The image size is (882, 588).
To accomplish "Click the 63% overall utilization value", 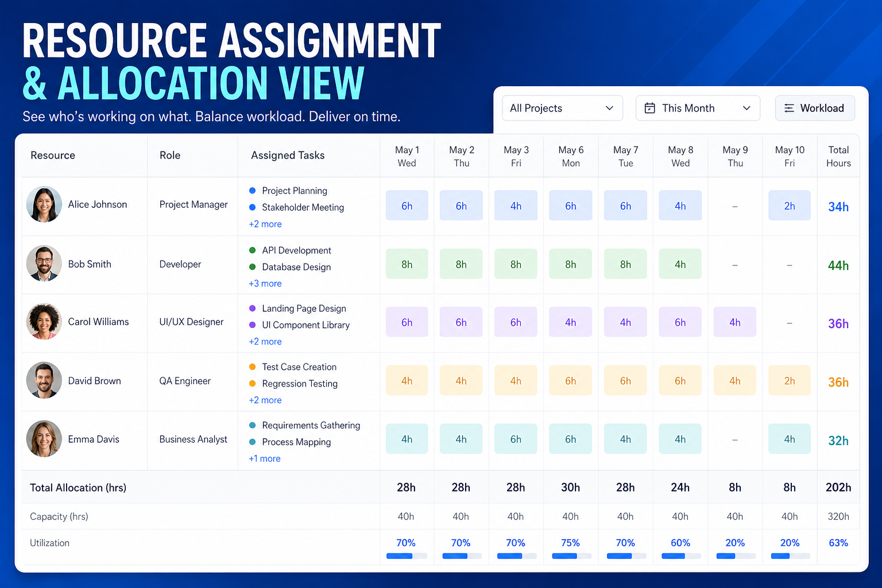I will coord(838,543).
